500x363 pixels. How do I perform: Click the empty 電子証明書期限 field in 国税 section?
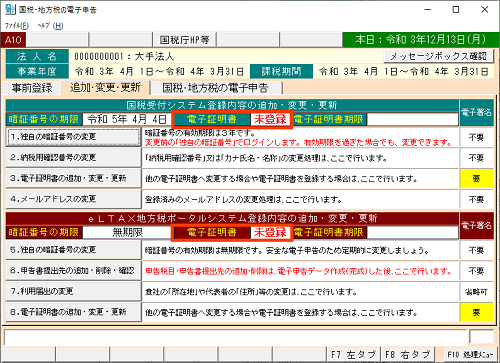coord(412,119)
